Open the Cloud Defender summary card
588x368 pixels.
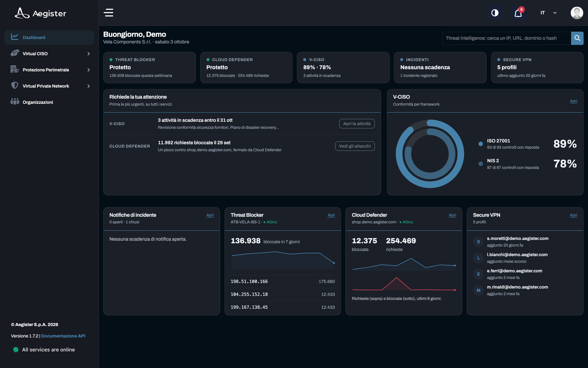246,67
